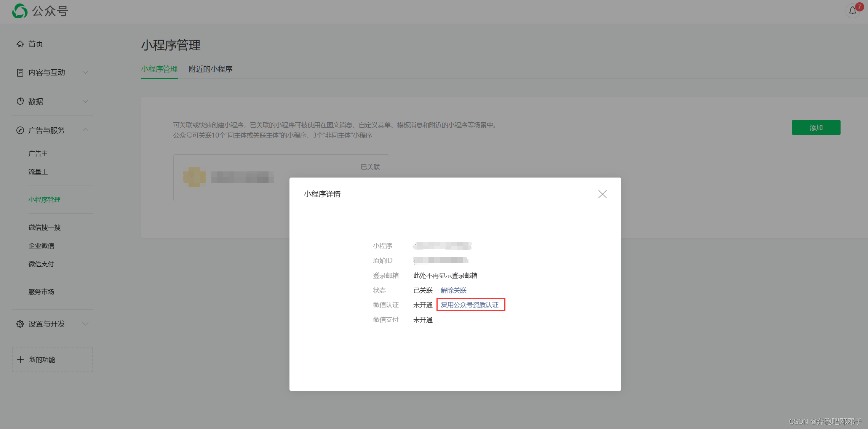
Task: Click the 小程序管理 page heading
Action: (x=171, y=45)
